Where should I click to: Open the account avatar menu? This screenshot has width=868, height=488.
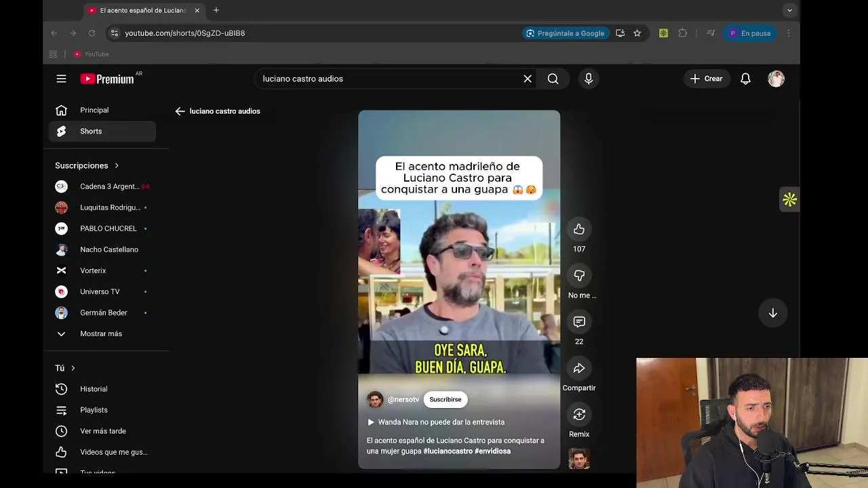click(x=776, y=79)
